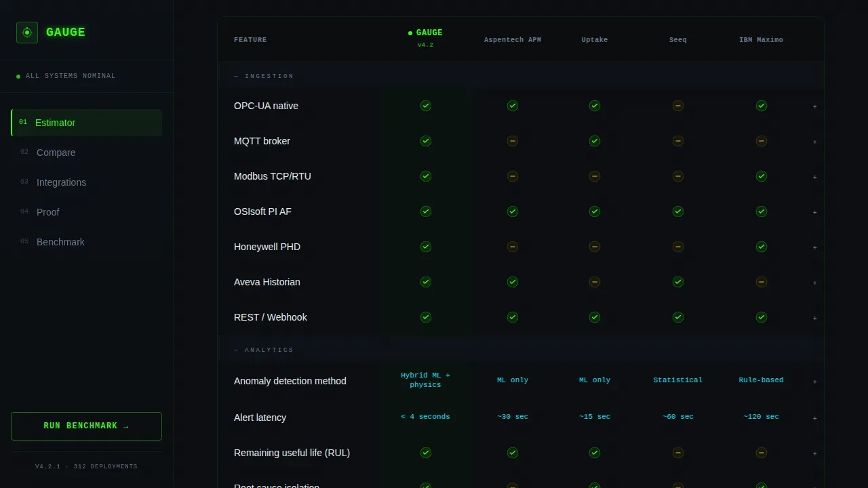Click IBM Maximo check for Modbus TCP/RTU
The width and height of the screenshot is (868, 488).
[x=762, y=176]
